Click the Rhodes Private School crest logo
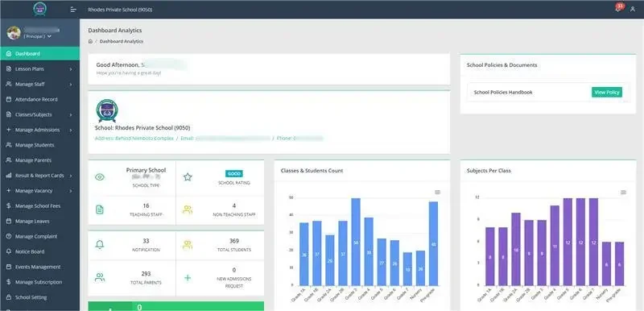 [107, 110]
